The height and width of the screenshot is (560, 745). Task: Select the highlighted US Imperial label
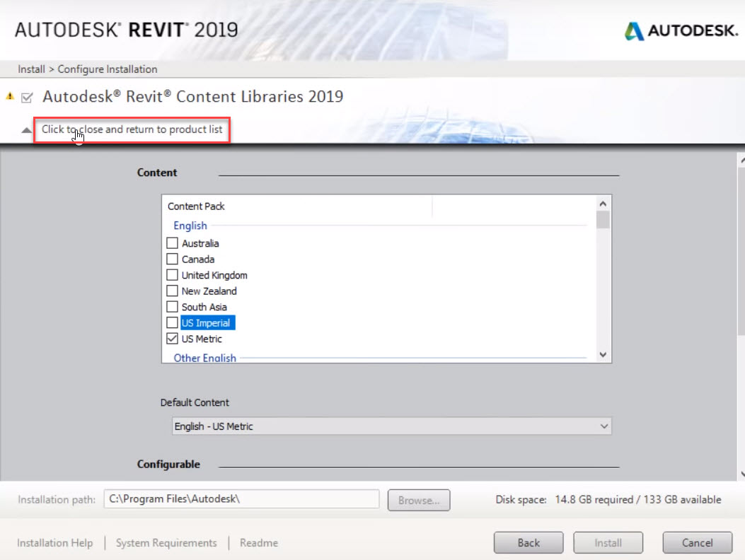click(207, 323)
